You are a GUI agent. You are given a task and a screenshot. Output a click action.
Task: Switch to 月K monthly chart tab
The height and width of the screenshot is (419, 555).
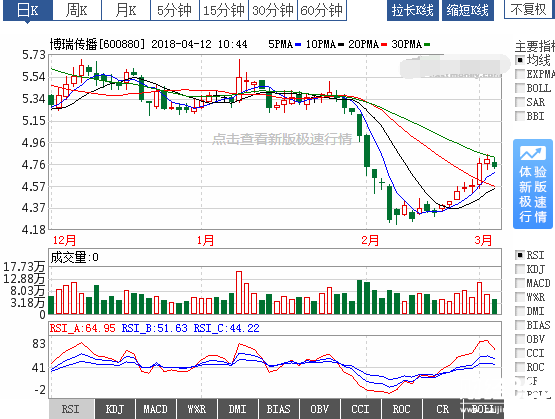tap(126, 10)
